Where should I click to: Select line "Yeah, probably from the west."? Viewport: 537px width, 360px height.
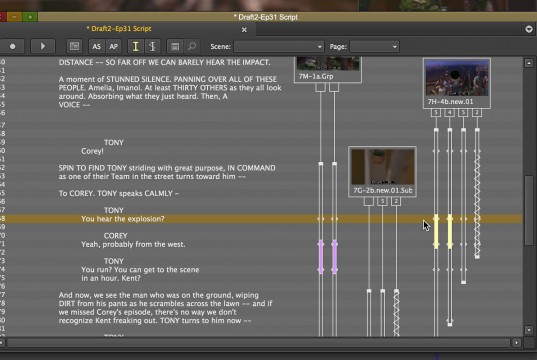[x=133, y=244]
